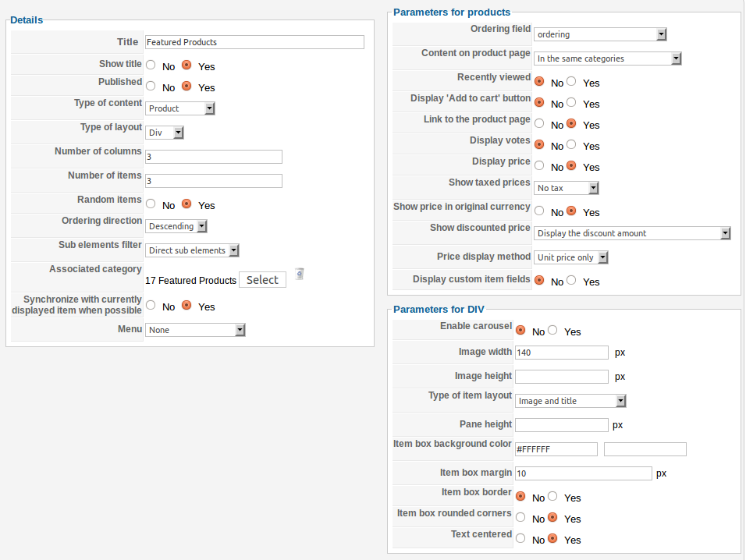Set Text centered to No
The width and height of the screenshot is (746, 560).
tap(520, 539)
